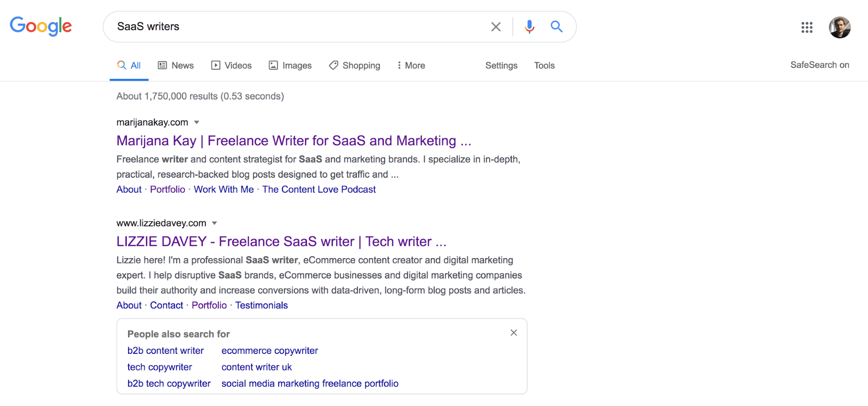Switch to the News tab
868x406 pixels.
click(x=176, y=65)
